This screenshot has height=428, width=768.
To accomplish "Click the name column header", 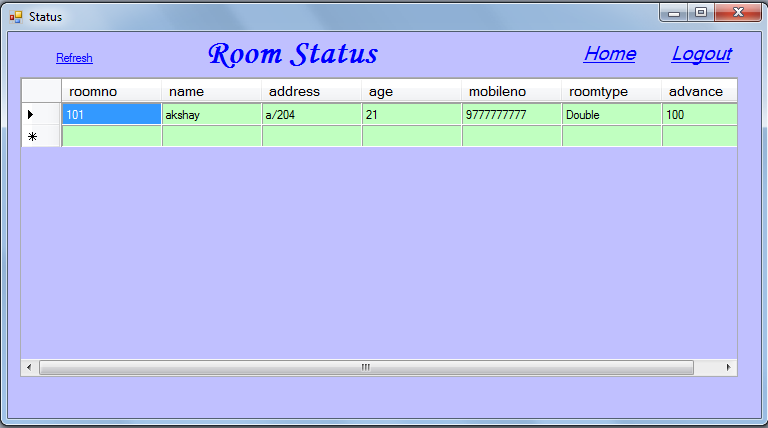I will tap(211, 91).
